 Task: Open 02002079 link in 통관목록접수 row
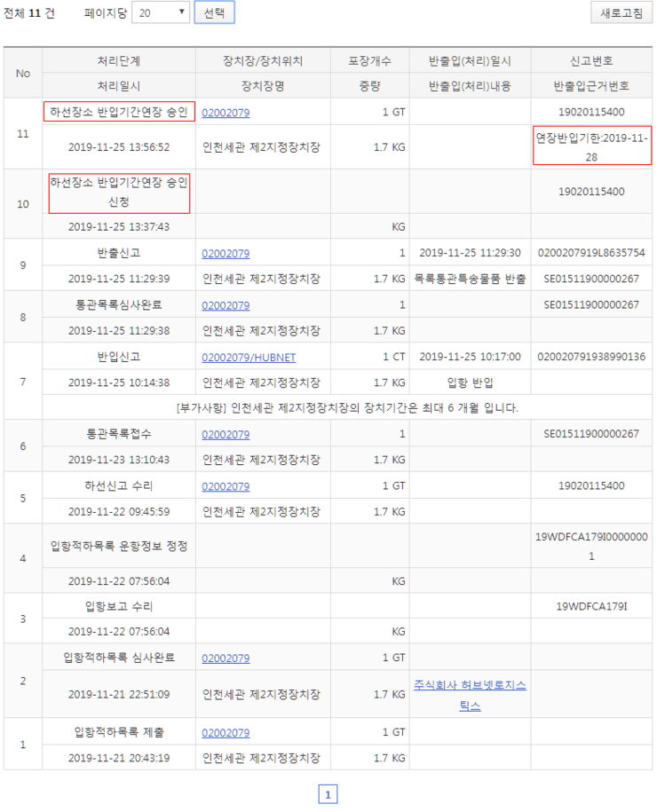click(226, 435)
